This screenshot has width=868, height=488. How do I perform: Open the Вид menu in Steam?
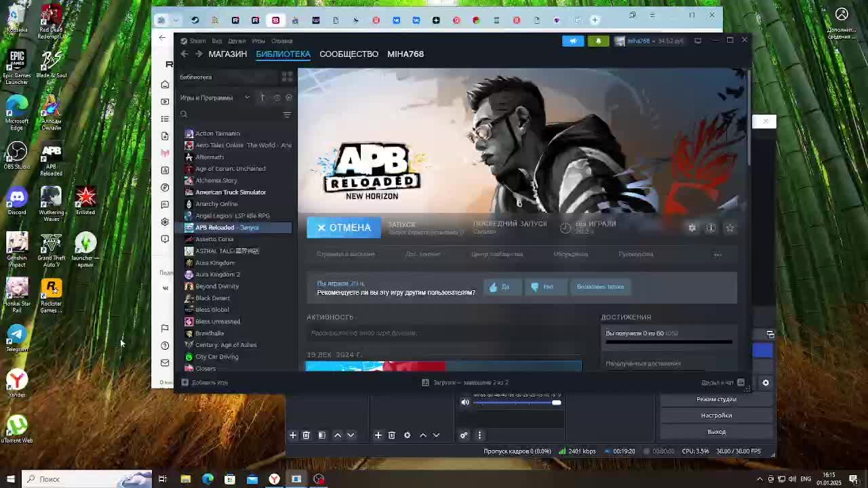(217, 41)
